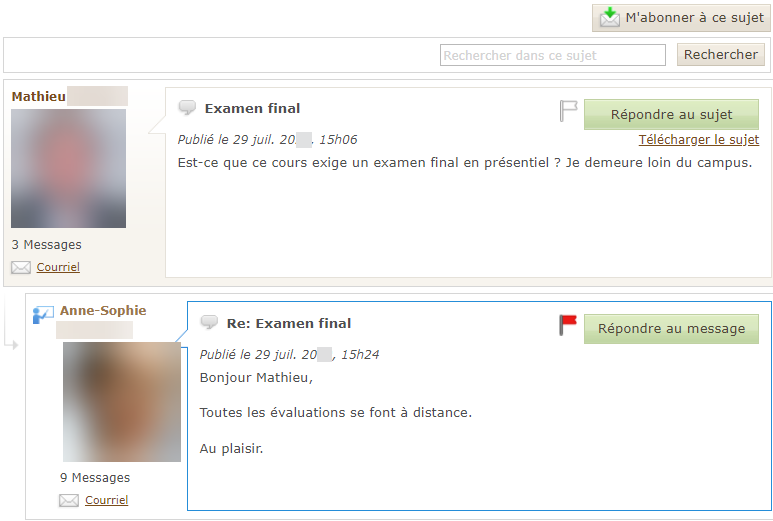Click speech bubble icon beside Examen final title
This screenshot has width=773, height=521.
click(x=187, y=107)
